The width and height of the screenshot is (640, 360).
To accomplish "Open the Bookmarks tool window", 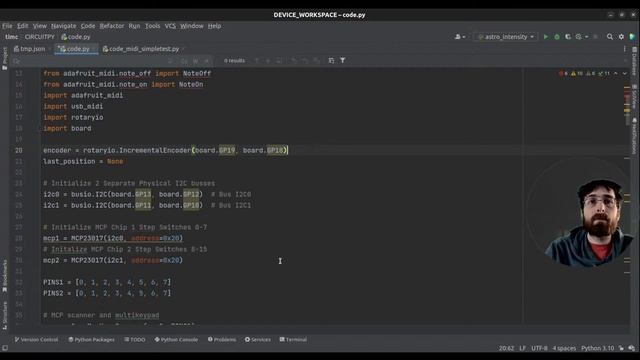I will [4, 276].
